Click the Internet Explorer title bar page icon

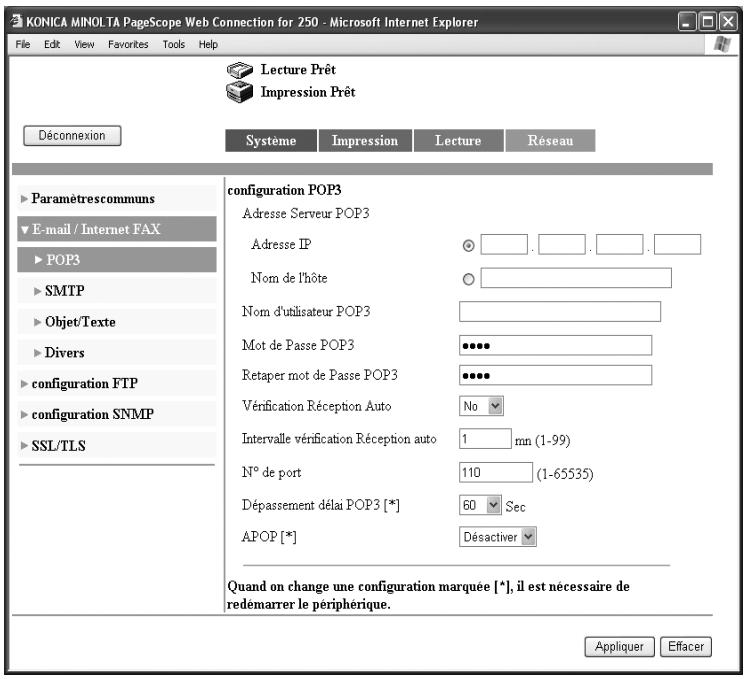17,21
